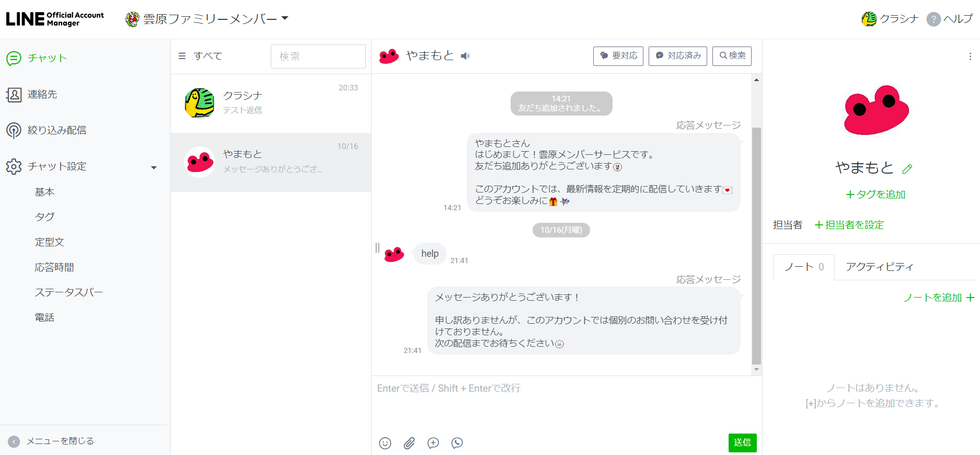
Task: Click the paperclip attach file icon
Action: point(409,443)
